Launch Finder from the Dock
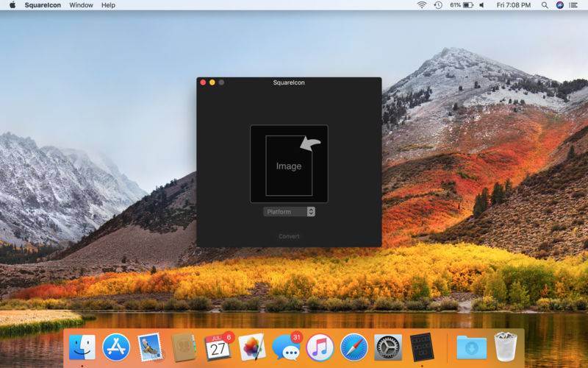Viewport: 588px width, 368px height. (x=82, y=347)
